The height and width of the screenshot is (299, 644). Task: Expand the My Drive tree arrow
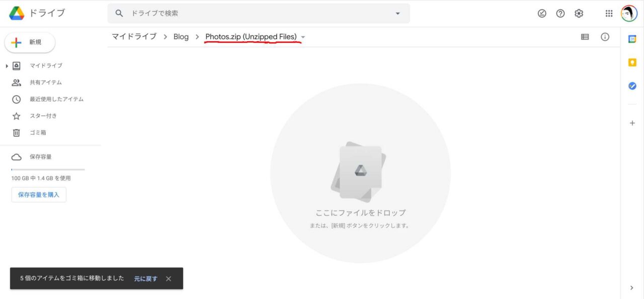point(7,66)
